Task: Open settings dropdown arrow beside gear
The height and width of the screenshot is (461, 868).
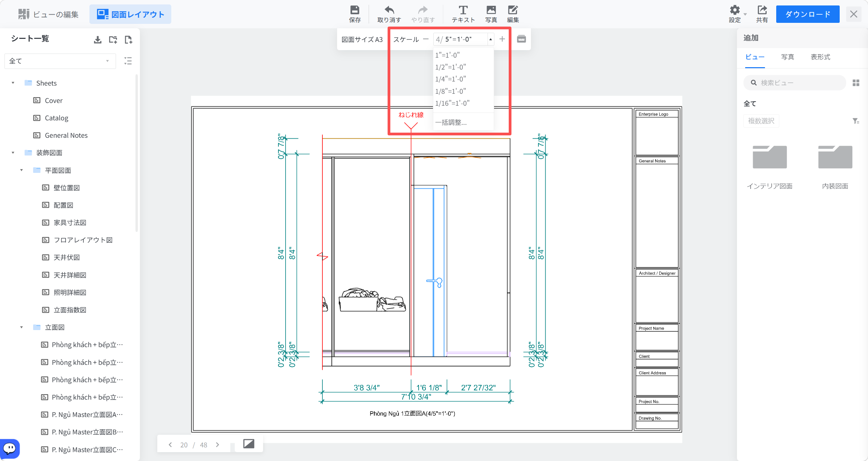Action: click(x=745, y=14)
